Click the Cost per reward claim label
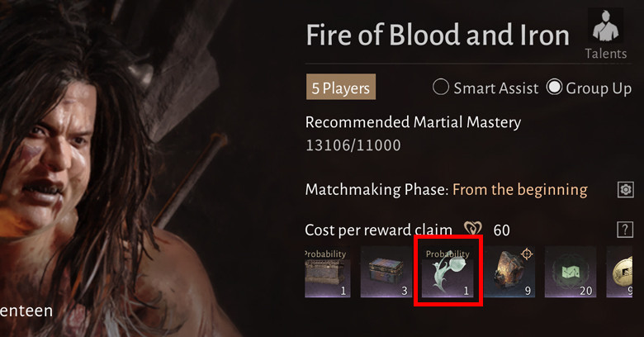 click(x=379, y=230)
